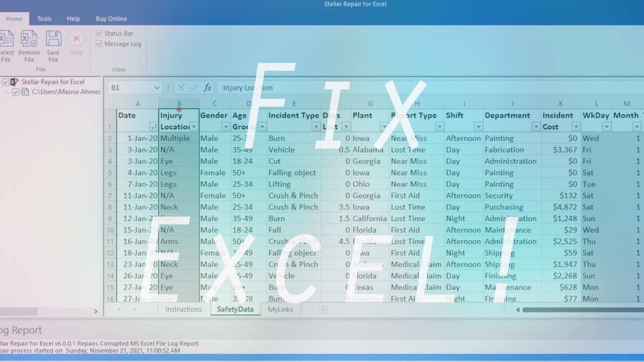Viewport: 644px width, 362px height.
Task: Open the Incident Type filter dropdown
Action: (x=316, y=127)
